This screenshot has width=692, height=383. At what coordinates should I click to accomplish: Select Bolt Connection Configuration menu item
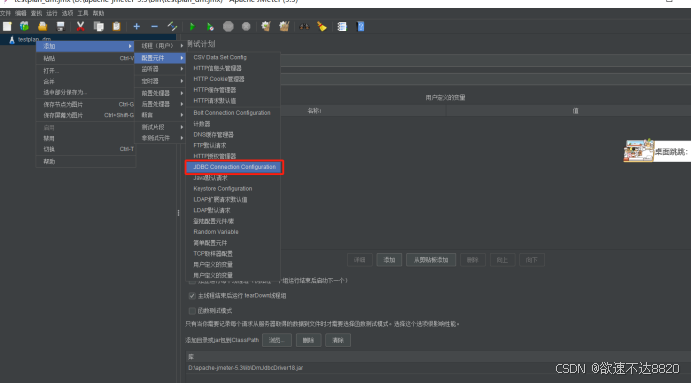(233, 113)
